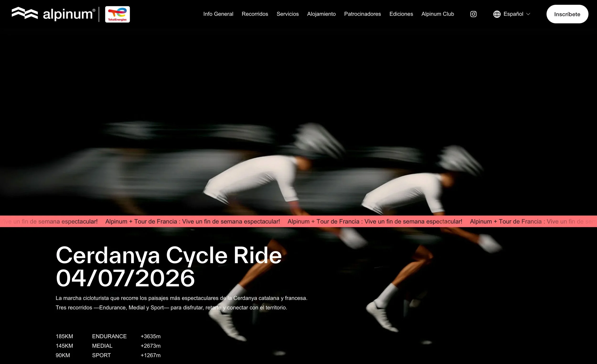Click the Alpinum wave logo icon
597x364 pixels.
[25, 13]
